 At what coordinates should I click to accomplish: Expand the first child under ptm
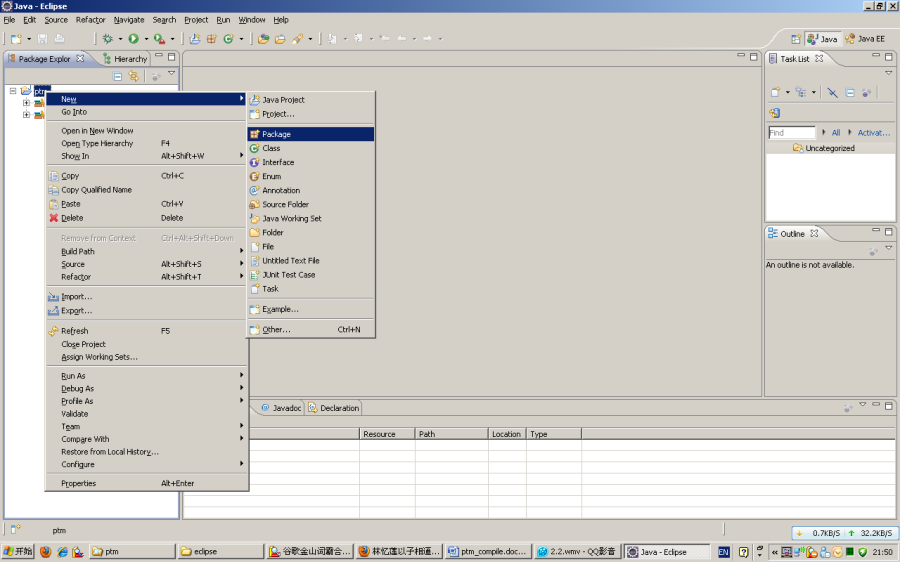pyautogui.click(x=26, y=103)
